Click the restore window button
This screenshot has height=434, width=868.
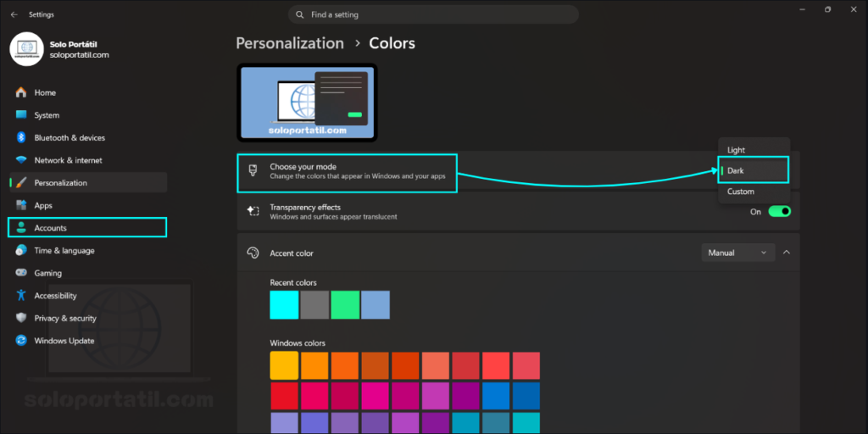[827, 9]
